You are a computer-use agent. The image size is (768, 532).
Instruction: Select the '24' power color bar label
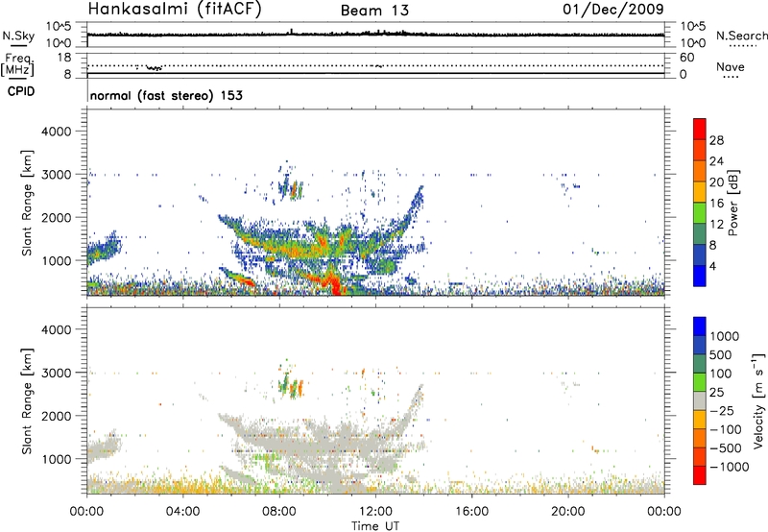pos(716,161)
